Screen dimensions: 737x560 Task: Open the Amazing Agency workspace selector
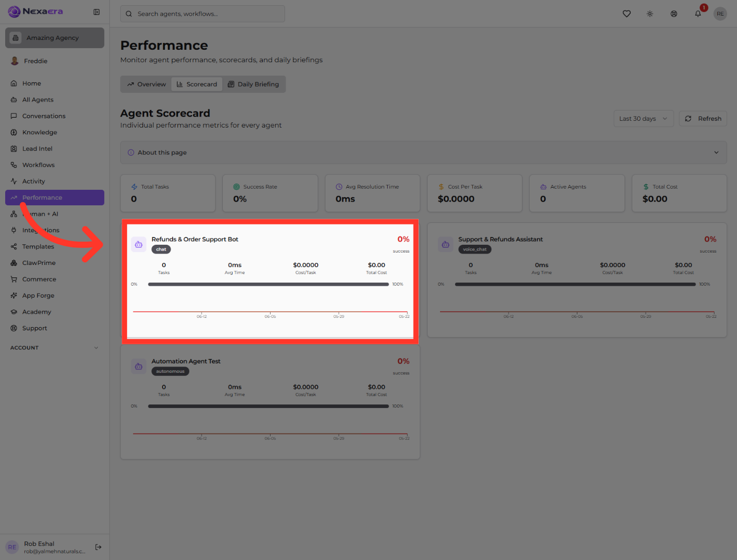point(54,38)
